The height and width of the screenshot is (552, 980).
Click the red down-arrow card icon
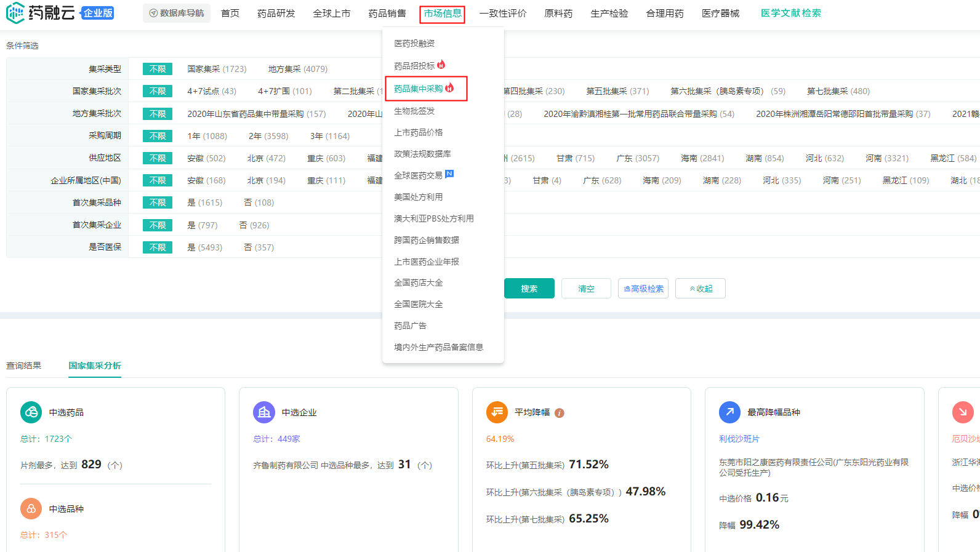coord(963,412)
